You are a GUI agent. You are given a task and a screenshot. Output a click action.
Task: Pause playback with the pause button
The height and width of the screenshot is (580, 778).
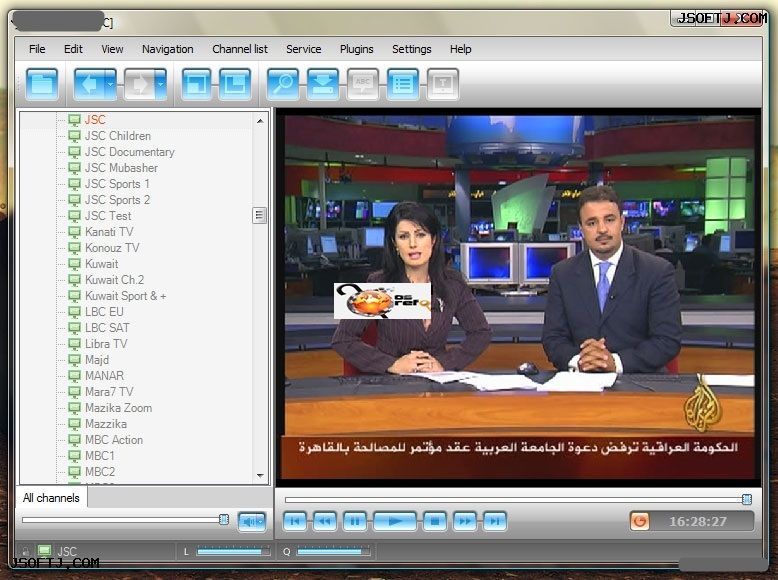click(355, 521)
